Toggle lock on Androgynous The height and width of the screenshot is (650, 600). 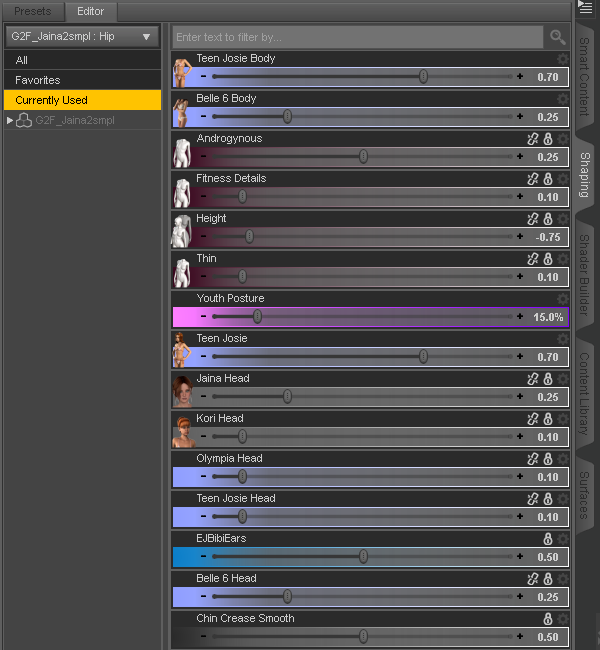tap(548, 139)
